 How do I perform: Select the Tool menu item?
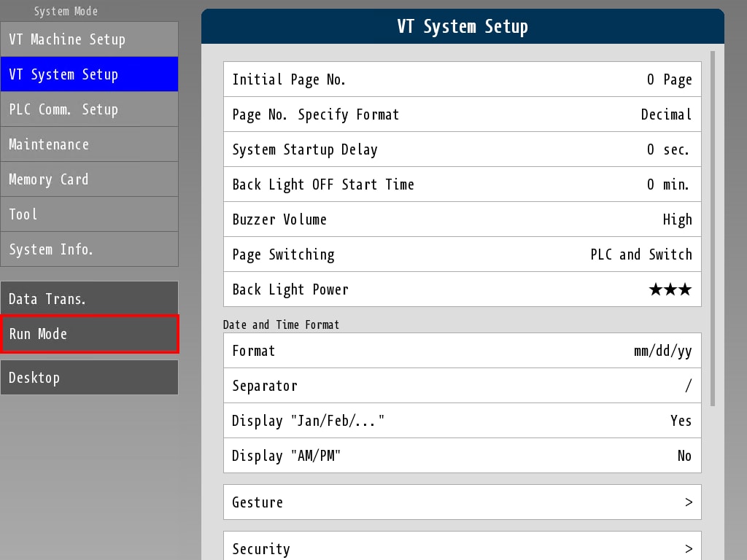tap(89, 214)
